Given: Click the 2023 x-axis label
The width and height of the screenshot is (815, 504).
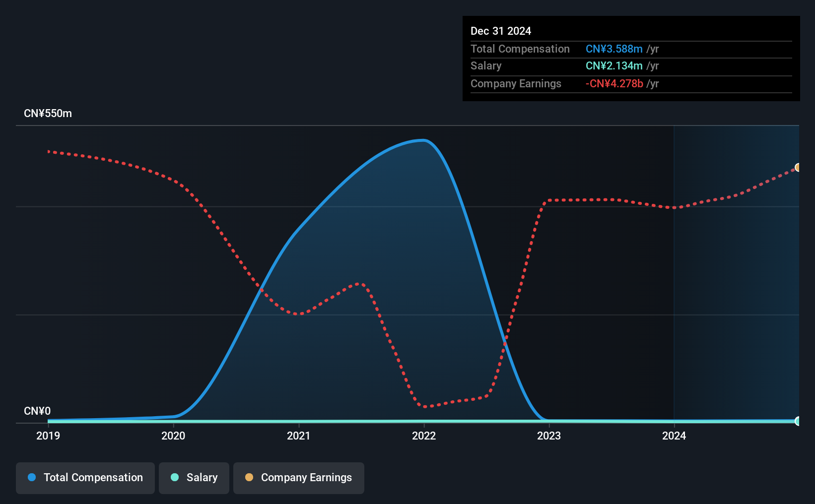Looking at the screenshot, I should point(549,436).
